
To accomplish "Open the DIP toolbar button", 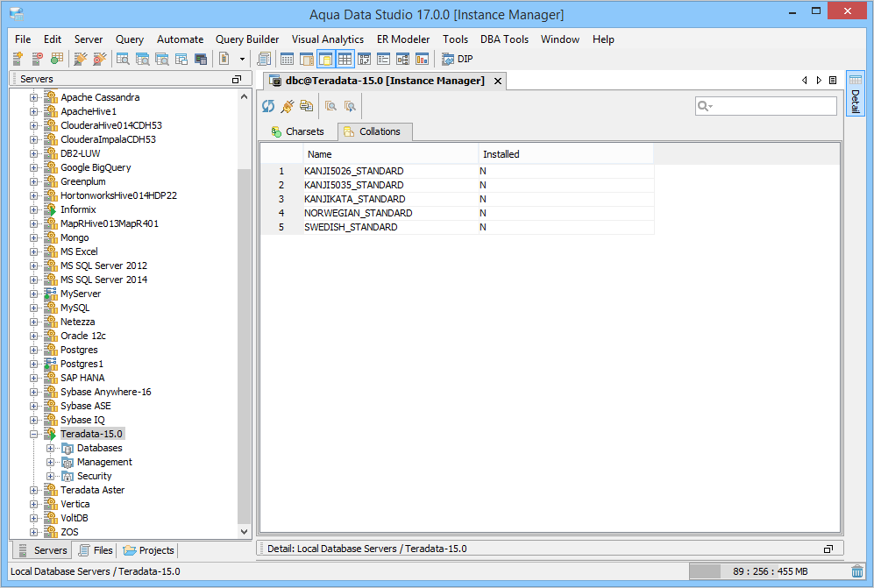I will (457, 59).
